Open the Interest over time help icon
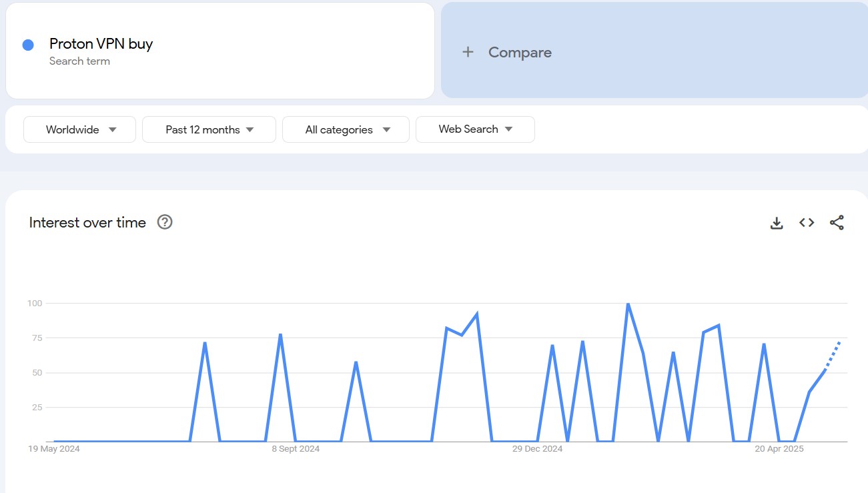Image resolution: width=868 pixels, height=493 pixels. coord(165,222)
